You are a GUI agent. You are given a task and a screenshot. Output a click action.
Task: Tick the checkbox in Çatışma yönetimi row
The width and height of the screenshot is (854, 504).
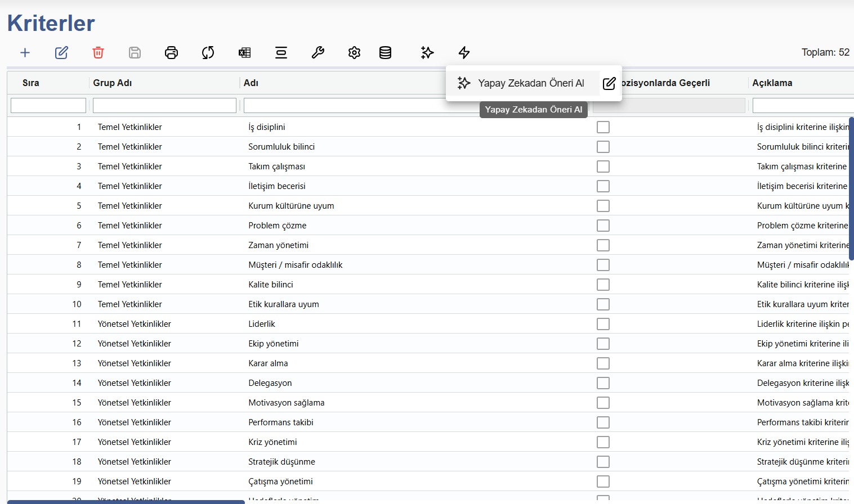click(603, 481)
